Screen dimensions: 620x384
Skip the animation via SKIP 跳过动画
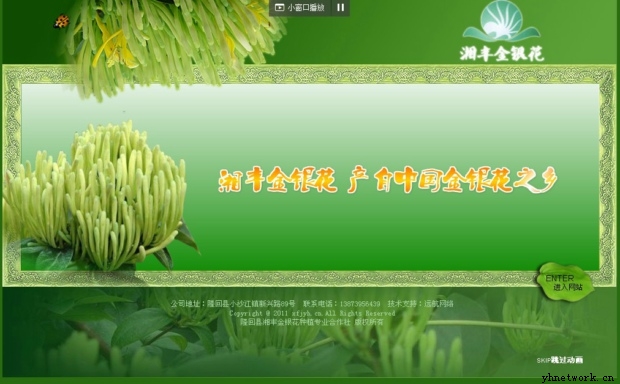pyautogui.click(x=560, y=360)
